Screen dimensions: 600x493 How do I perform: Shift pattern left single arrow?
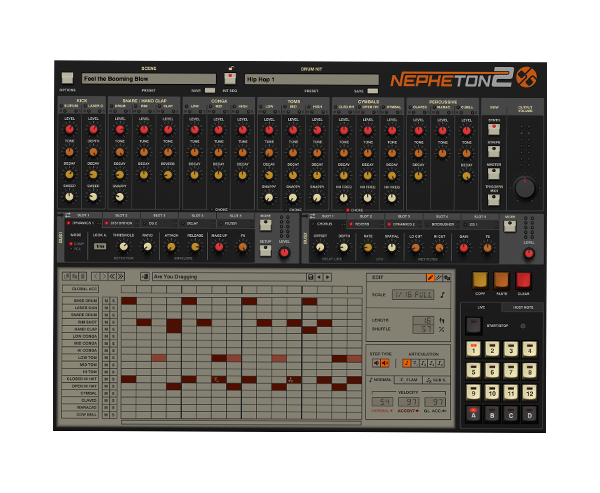[x=96, y=276]
